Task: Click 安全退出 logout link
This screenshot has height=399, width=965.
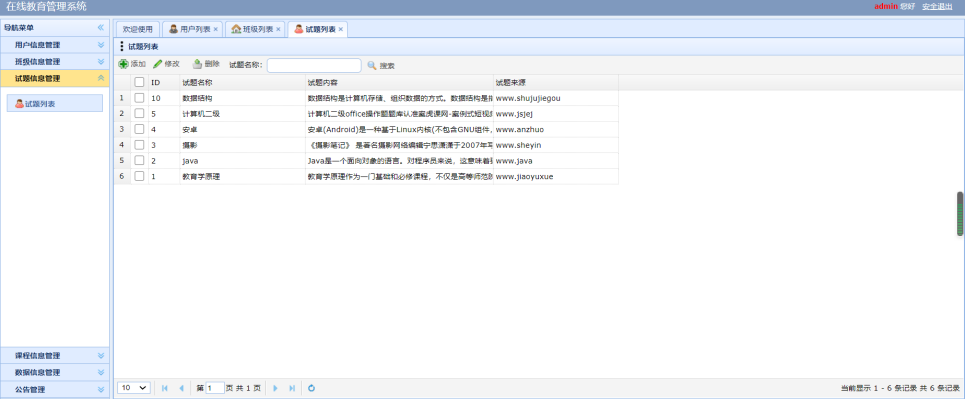Action: pyautogui.click(x=937, y=6)
